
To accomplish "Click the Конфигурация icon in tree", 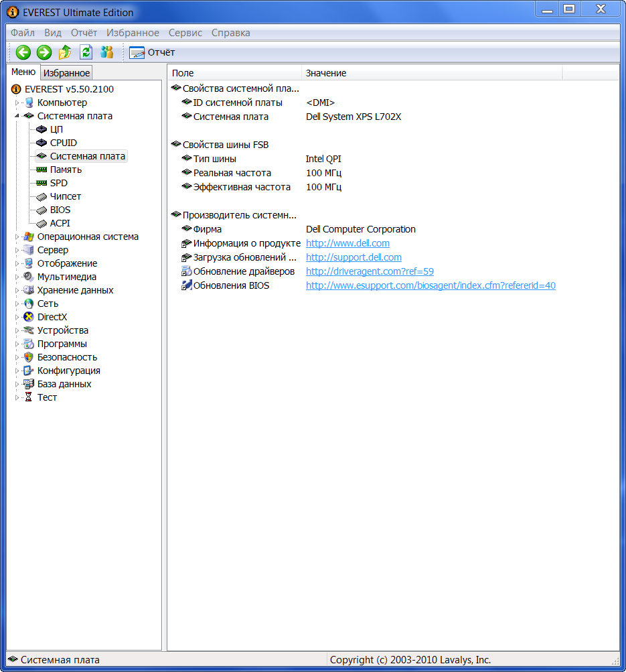I will pos(29,371).
